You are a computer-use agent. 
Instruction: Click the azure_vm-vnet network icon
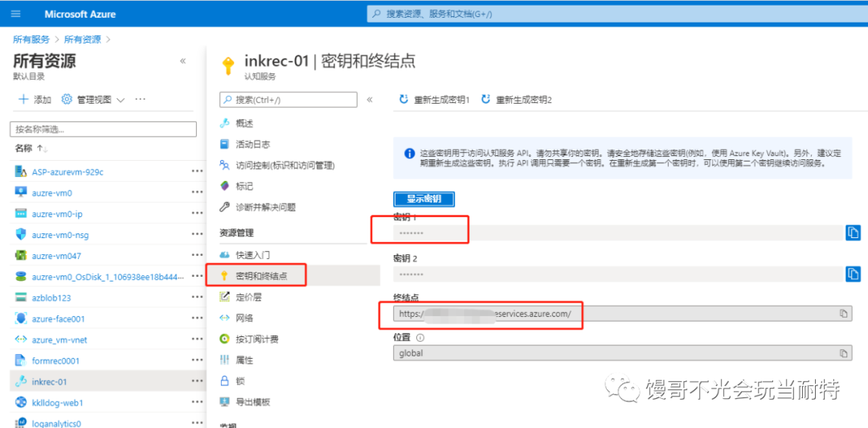click(21, 340)
